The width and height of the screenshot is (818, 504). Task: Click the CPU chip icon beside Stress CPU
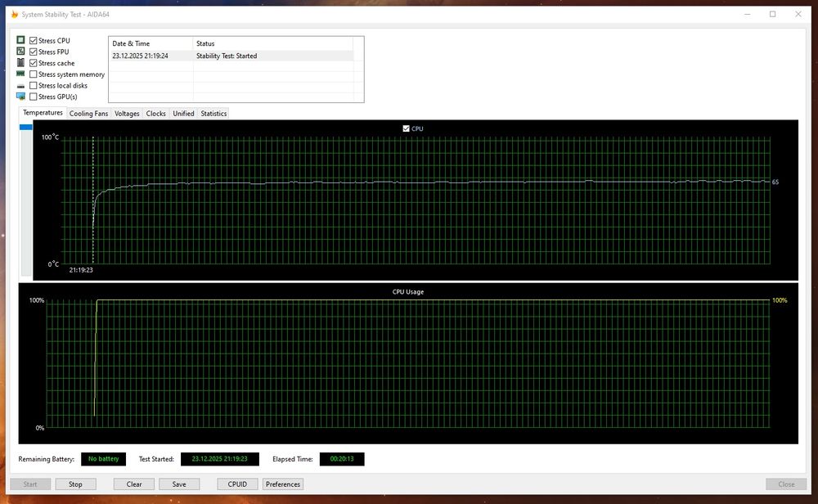point(20,40)
